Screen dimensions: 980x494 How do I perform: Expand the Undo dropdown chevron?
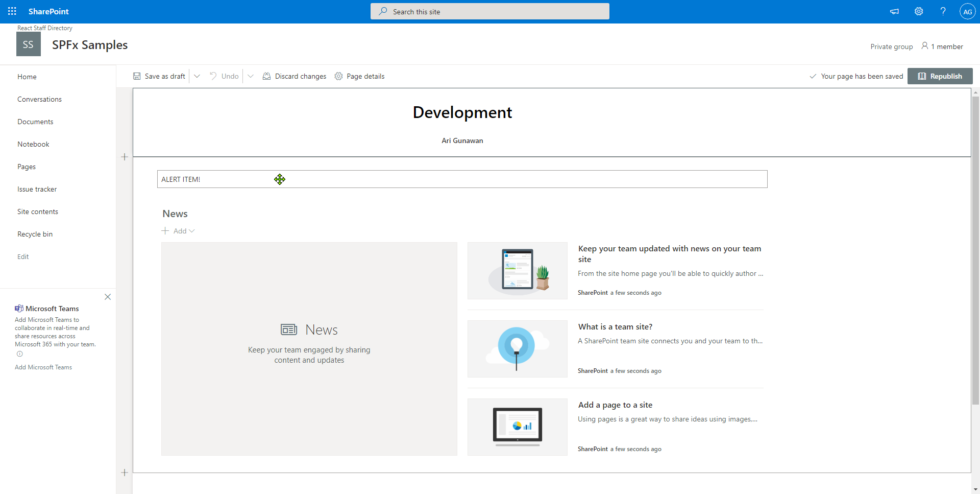point(251,76)
